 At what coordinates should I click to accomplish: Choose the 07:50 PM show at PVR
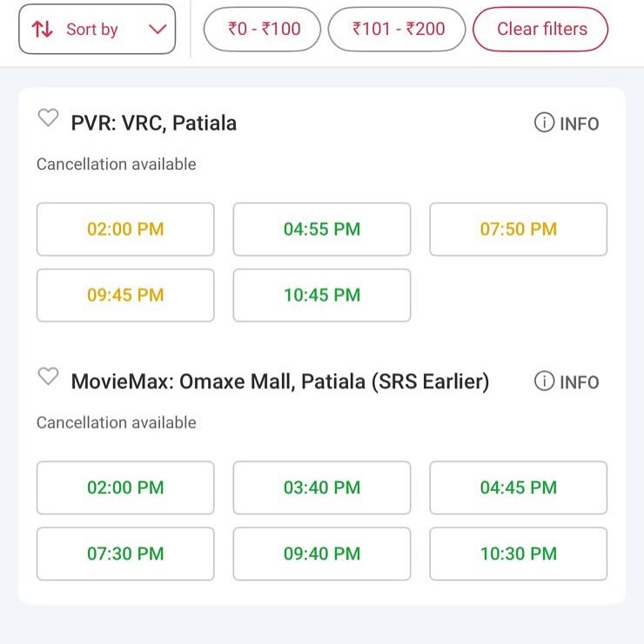[x=519, y=229]
